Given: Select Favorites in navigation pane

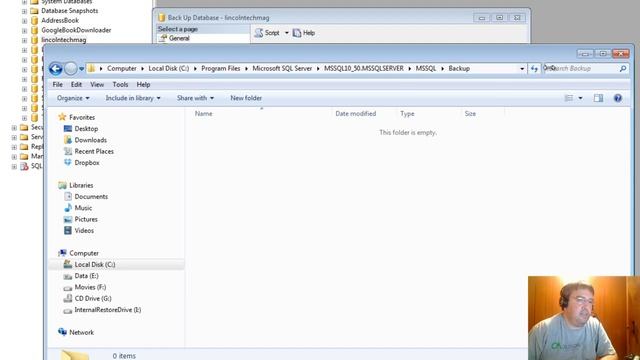Looking at the screenshot, I should 82,117.
